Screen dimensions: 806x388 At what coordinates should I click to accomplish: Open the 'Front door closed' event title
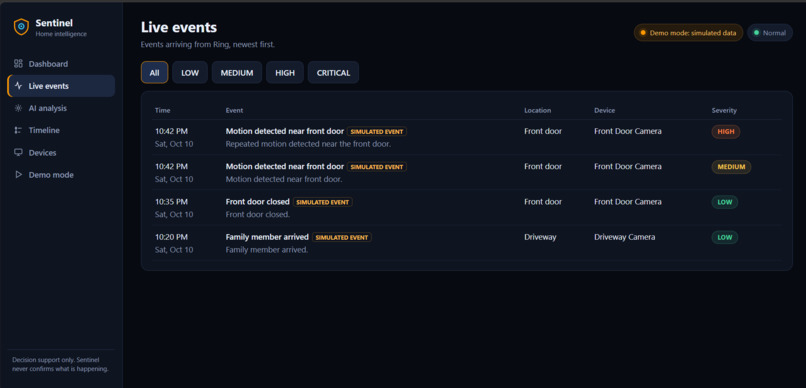pos(258,202)
